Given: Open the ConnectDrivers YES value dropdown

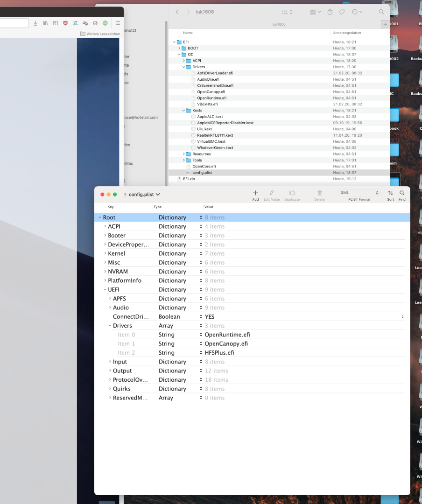Looking at the screenshot, I should [402, 316].
